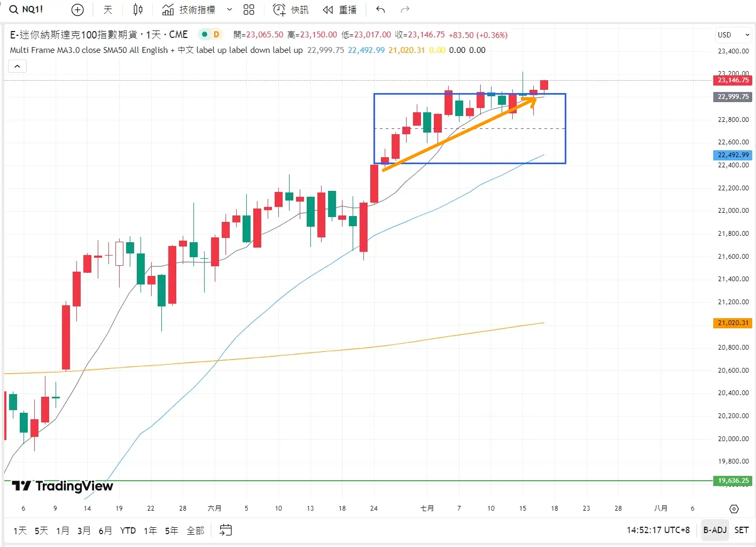Click the 14:52:17 UTC+8 timezone button
This screenshot has height=547, width=756.
[658, 530]
